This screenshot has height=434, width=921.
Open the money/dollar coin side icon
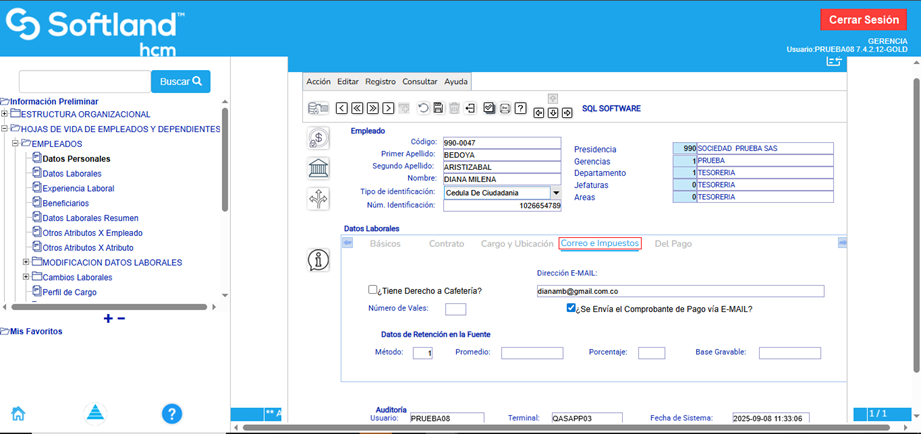tap(318, 140)
